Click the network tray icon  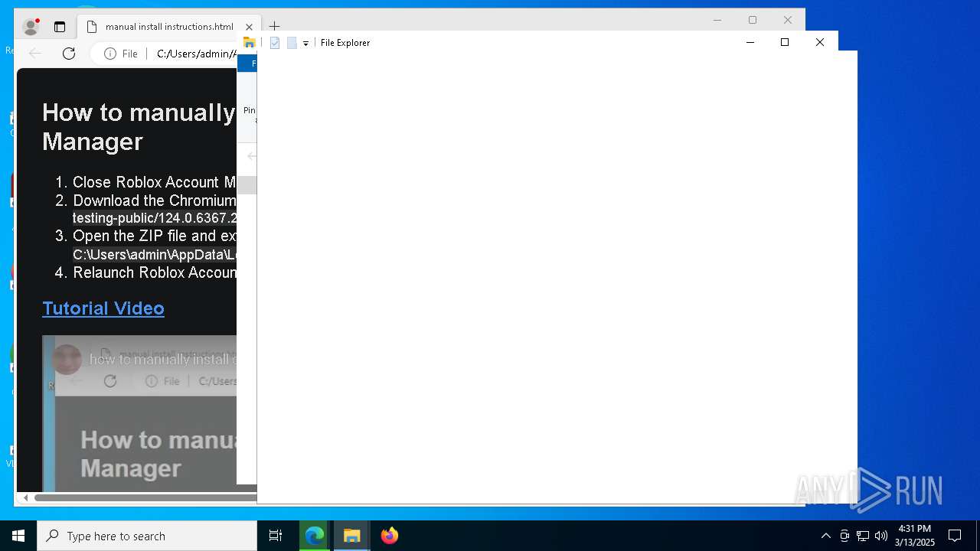[863, 536]
